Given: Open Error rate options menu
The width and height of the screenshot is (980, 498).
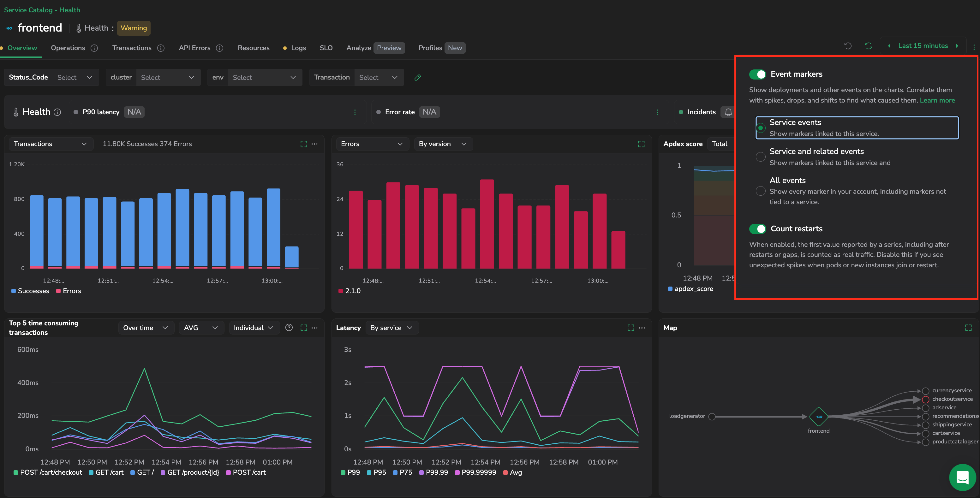Looking at the screenshot, I should (658, 112).
